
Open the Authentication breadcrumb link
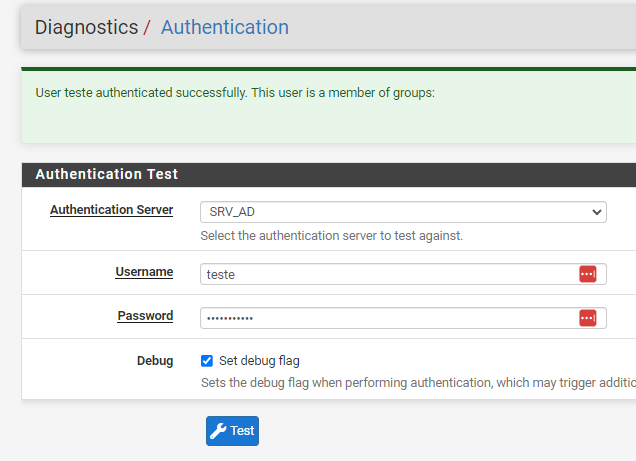click(224, 27)
